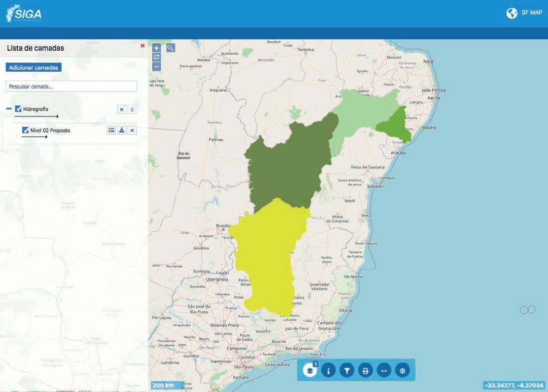548x392 pixels.
Task: Open attribute table for Nível 02 Proposto
Action: [111, 130]
